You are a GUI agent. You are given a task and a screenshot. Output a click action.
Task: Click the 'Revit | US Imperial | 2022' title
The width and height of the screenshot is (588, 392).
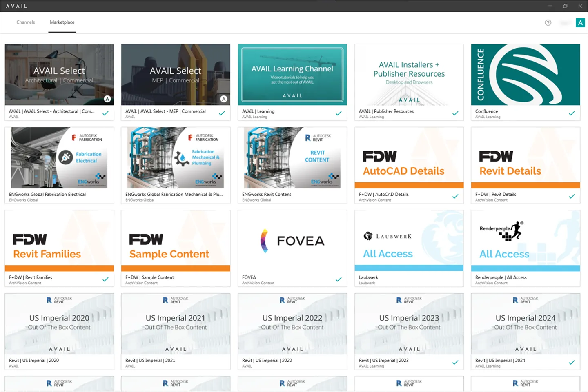pyautogui.click(x=267, y=361)
